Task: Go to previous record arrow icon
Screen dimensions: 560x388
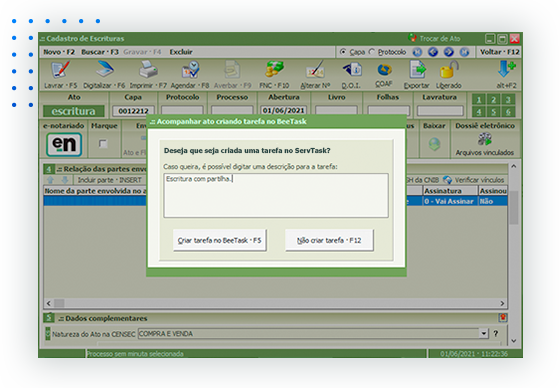Action: [x=433, y=52]
